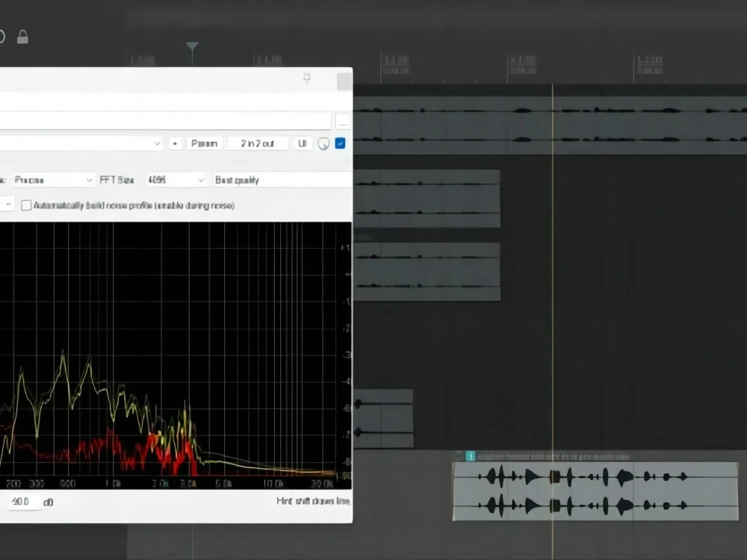Select the waveform media item on the bottom track
The image size is (747, 560).
pos(595,491)
